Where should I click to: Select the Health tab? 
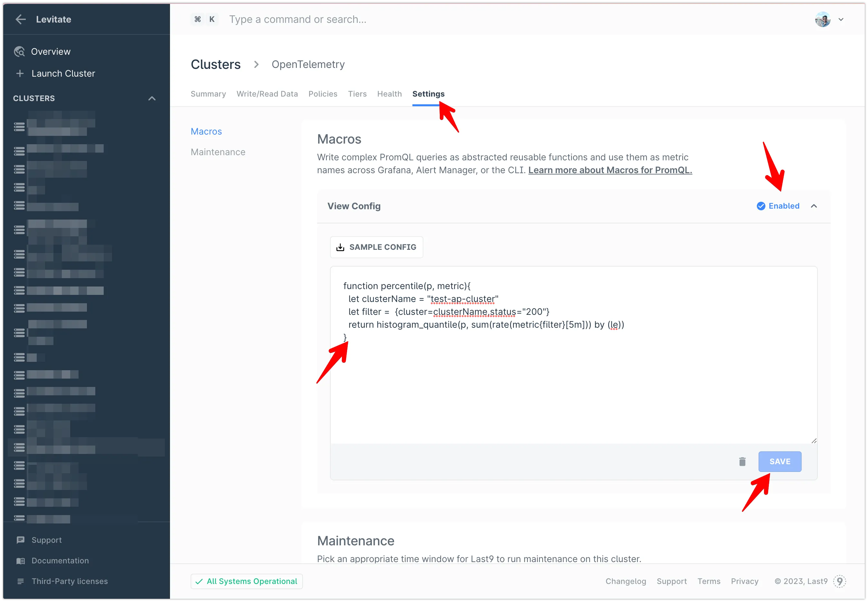pyautogui.click(x=390, y=94)
